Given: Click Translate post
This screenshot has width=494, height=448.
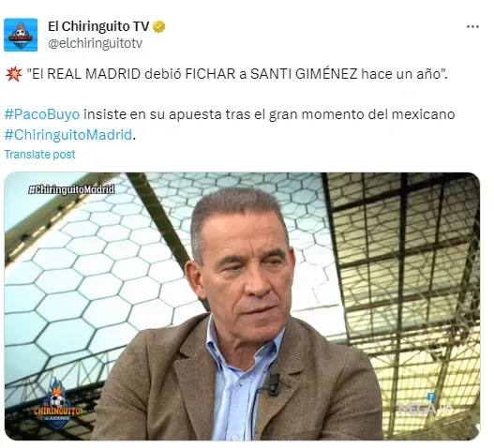Looking at the screenshot, I should click(39, 155).
